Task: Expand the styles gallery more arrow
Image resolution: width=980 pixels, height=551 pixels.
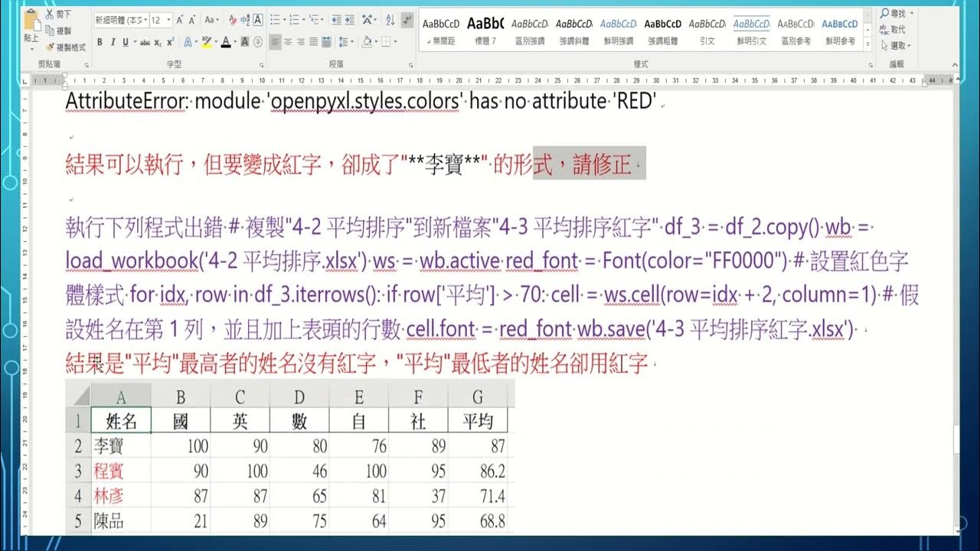Action: click(x=867, y=44)
